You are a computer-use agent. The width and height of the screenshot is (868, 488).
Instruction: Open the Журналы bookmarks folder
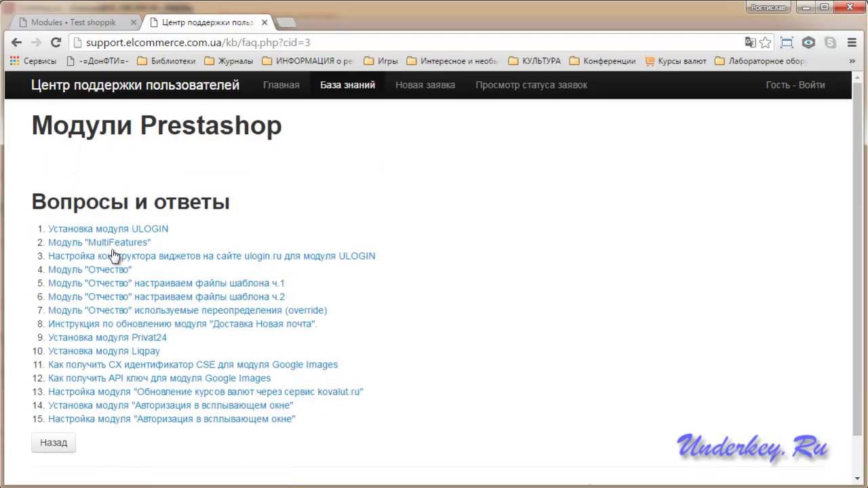(x=229, y=61)
